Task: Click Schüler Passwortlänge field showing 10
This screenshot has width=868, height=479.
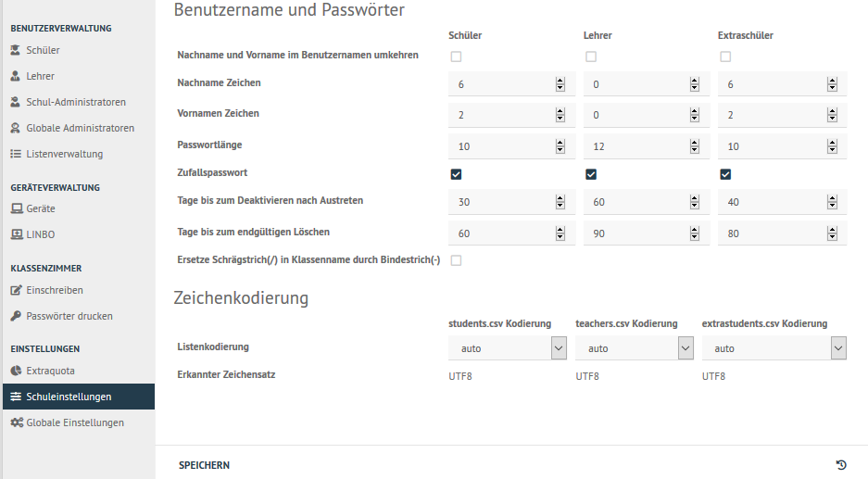Action: point(511,146)
